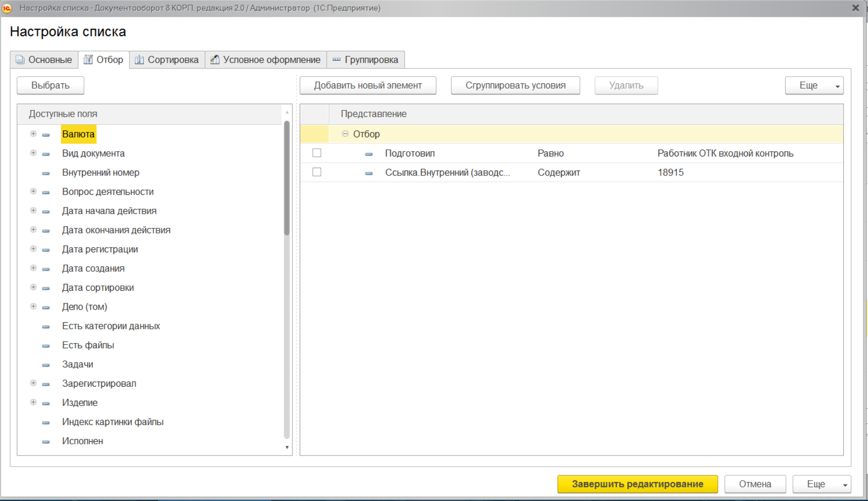This screenshot has height=501, width=868.
Task: Expand the Изделие field node
Action: click(33, 402)
